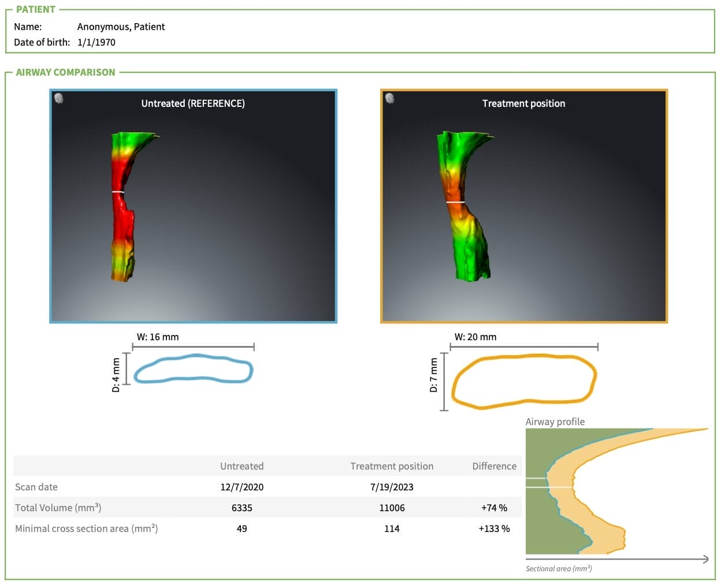
Task: Toggle the Treatment position viewport header
Action: (523, 104)
